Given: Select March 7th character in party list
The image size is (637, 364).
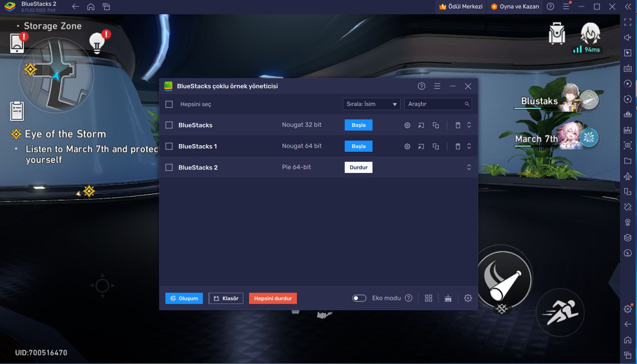Looking at the screenshot, I should [x=557, y=137].
